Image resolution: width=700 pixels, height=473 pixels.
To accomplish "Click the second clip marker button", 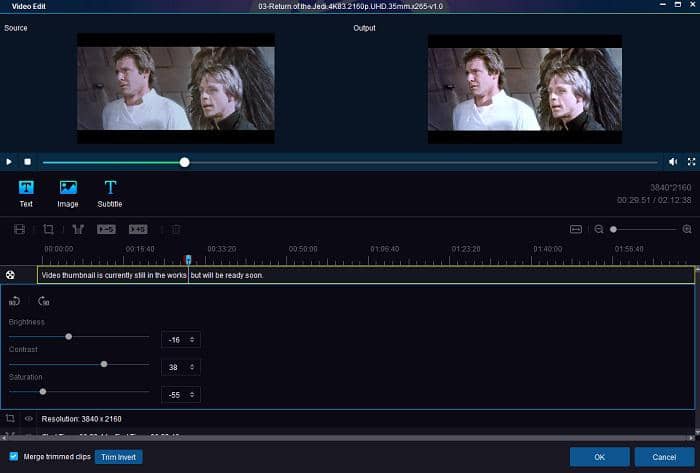I will pos(138,229).
